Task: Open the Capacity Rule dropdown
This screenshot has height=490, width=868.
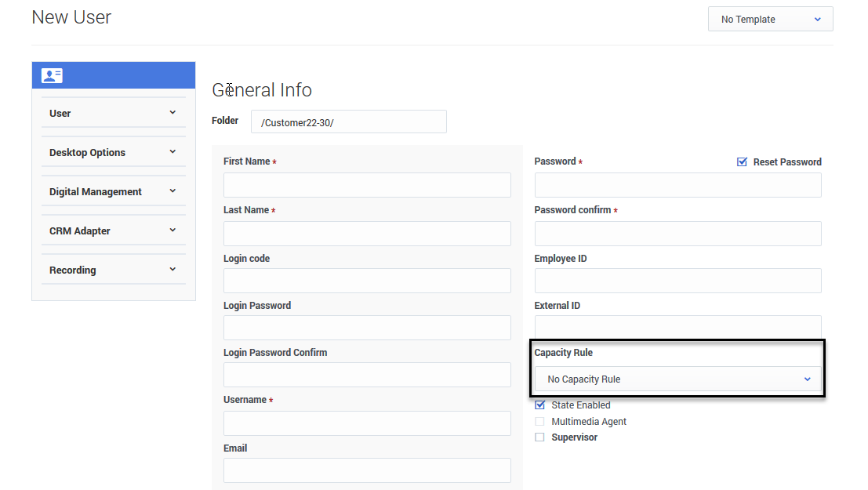Action: [x=677, y=379]
